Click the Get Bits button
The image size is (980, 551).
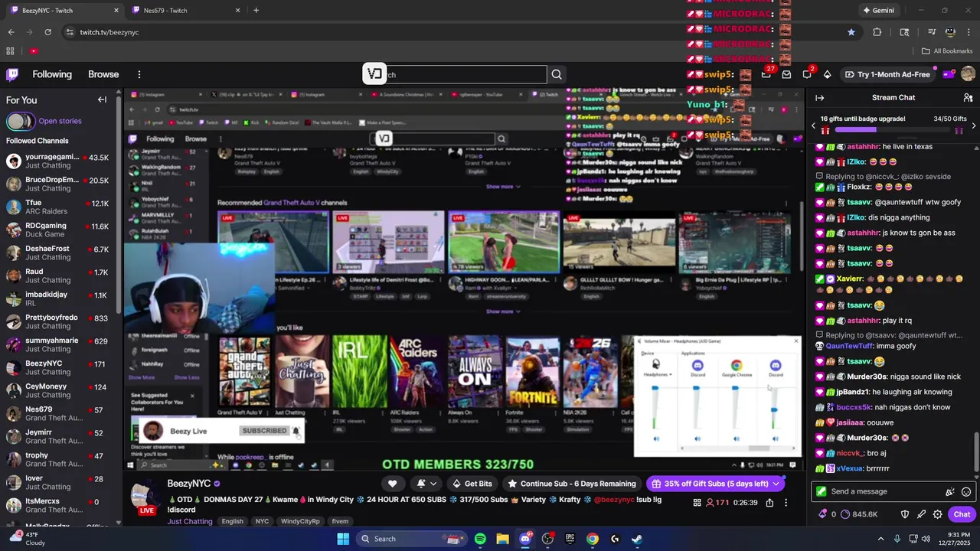point(472,484)
